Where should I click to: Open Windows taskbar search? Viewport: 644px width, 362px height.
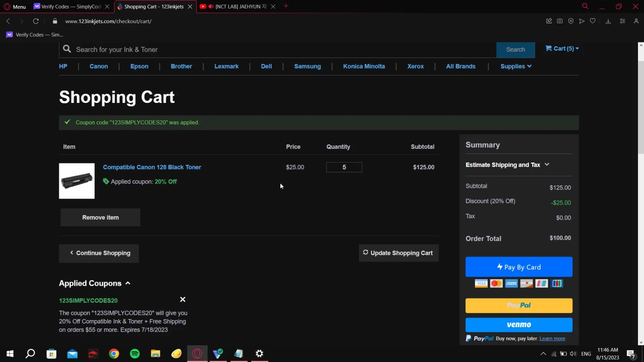(x=30, y=353)
